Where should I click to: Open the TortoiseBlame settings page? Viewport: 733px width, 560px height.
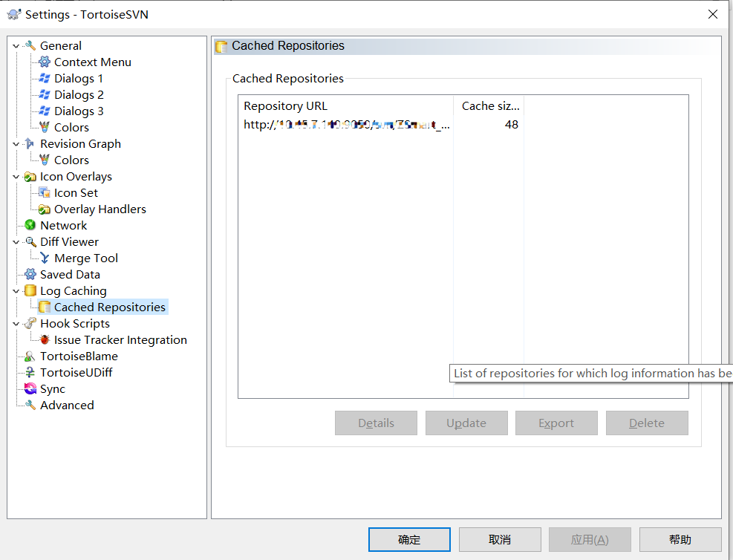[x=79, y=356]
